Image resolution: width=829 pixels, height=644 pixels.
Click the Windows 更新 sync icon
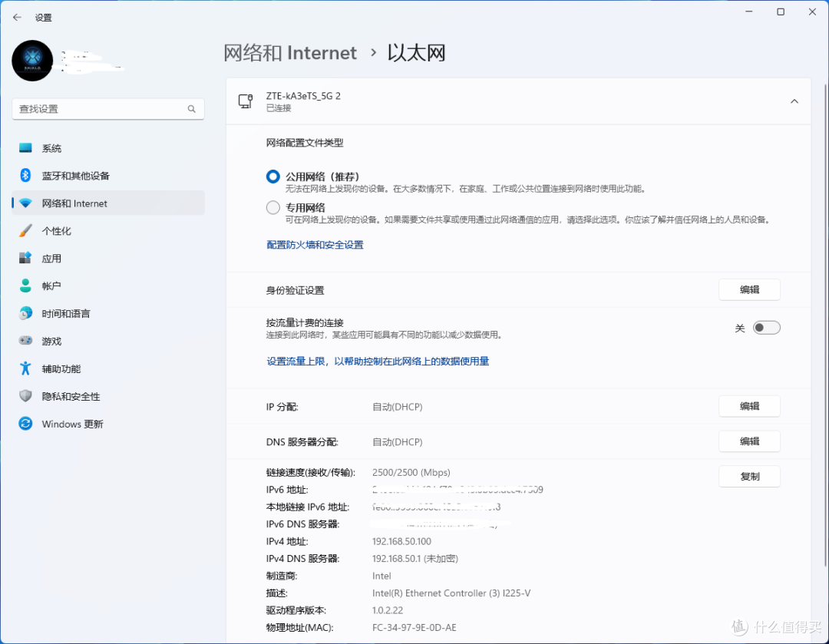25,424
